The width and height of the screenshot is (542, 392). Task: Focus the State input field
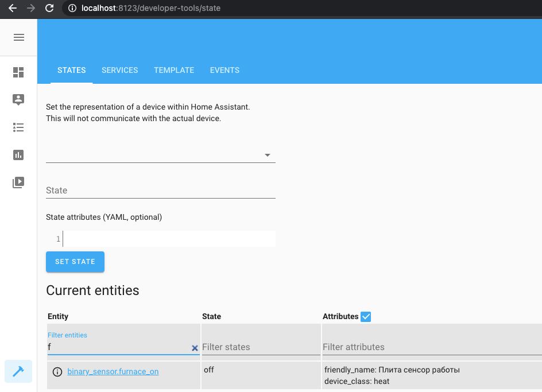160,191
